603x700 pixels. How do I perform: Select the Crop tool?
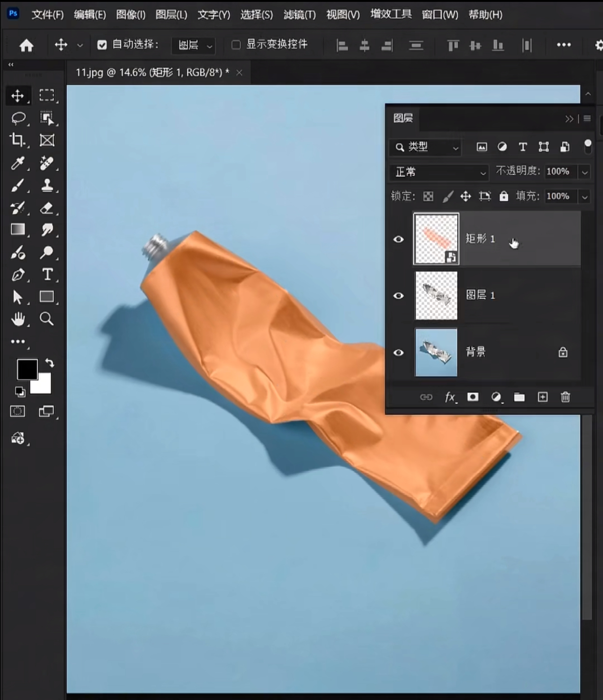click(18, 140)
